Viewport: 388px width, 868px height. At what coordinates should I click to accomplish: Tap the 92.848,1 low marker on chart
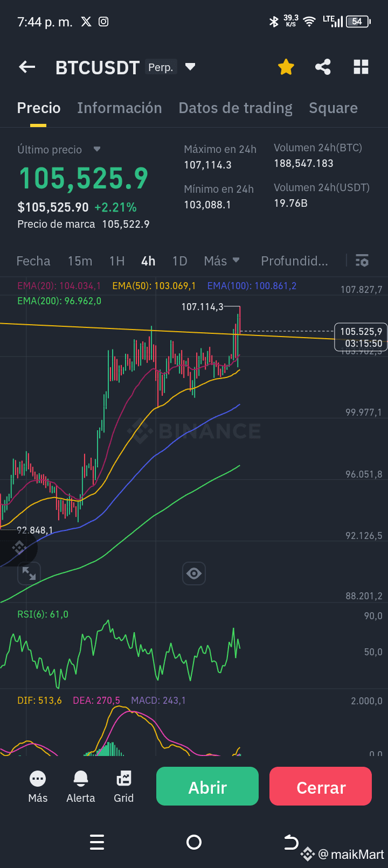[35, 530]
